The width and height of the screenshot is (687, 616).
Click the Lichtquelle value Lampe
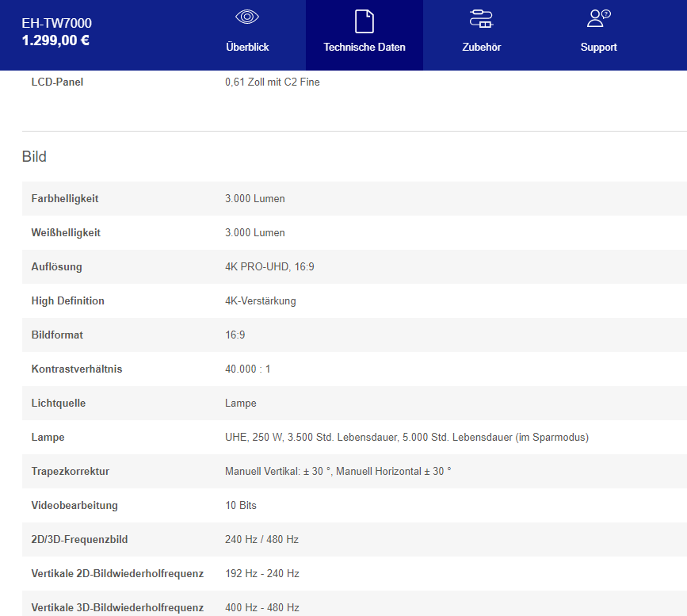[241, 404]
